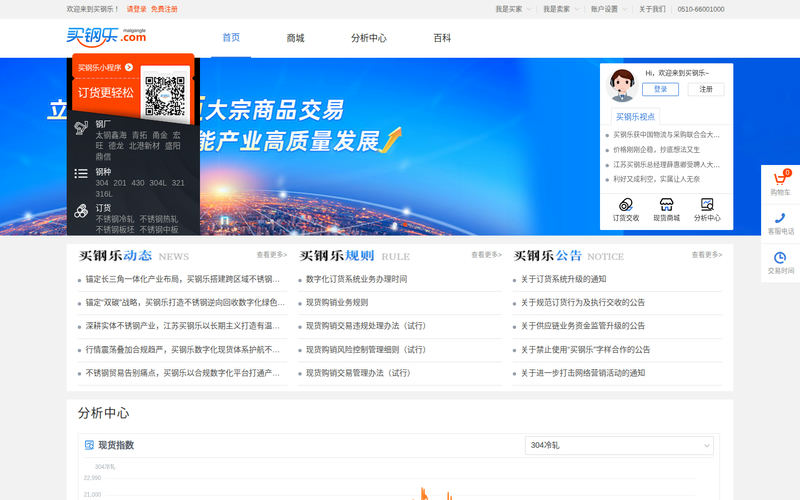Open news '不锈钢贸易告别痛点…'

tap(183, 373)
